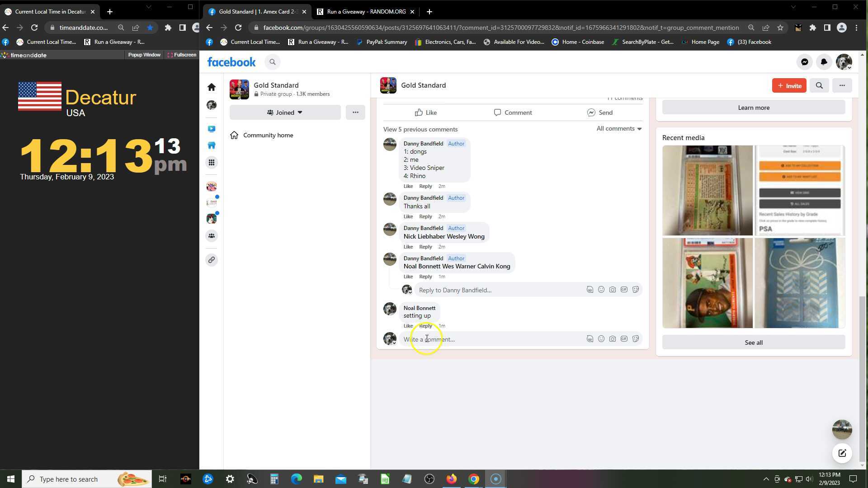Search within Gold Standard group
This screenshot has width=868, height=488.
(819, 85)
